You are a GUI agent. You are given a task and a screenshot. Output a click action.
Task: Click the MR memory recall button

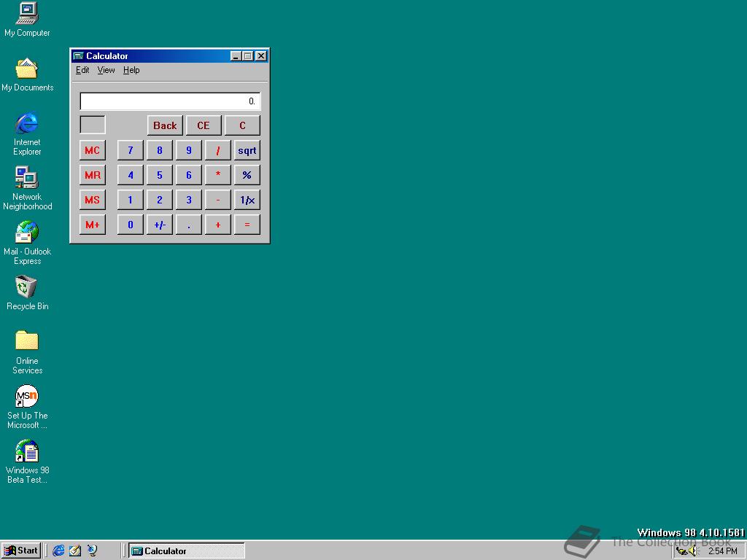click(x=93, y=175)
